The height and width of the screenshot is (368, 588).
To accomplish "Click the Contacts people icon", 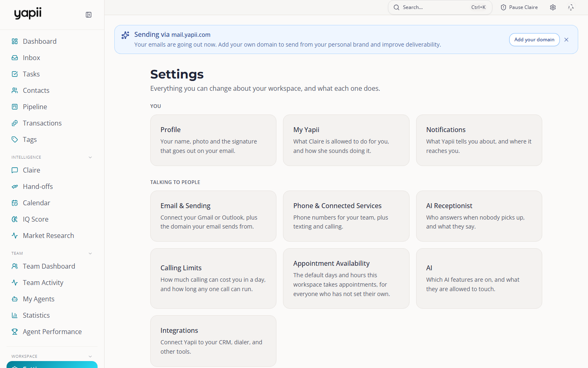I will 15,90.
